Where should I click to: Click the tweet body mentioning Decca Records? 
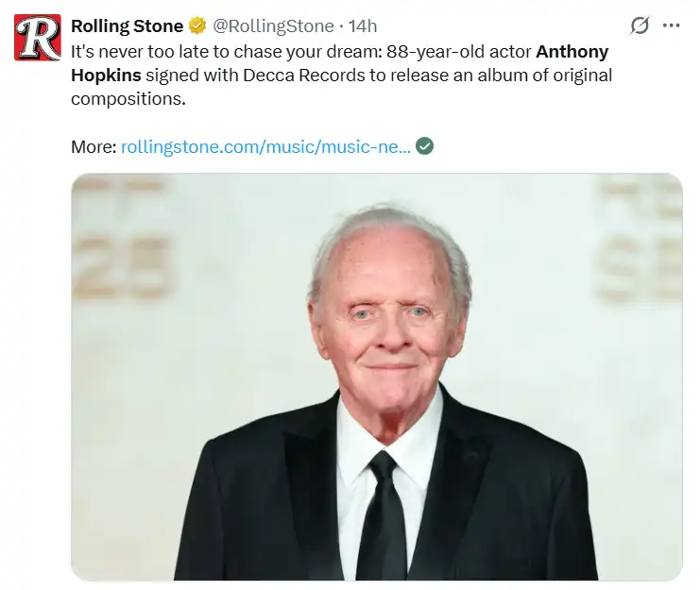(x=342, y=75)
